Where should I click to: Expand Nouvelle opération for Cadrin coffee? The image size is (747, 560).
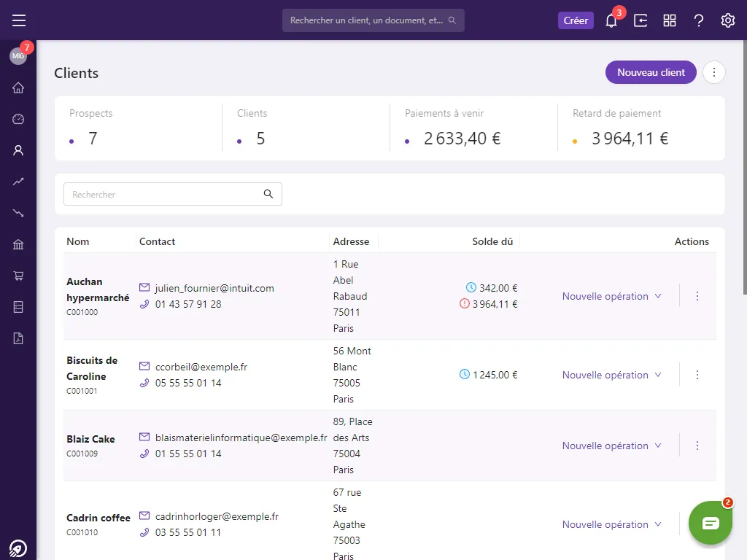click(612, 524)
